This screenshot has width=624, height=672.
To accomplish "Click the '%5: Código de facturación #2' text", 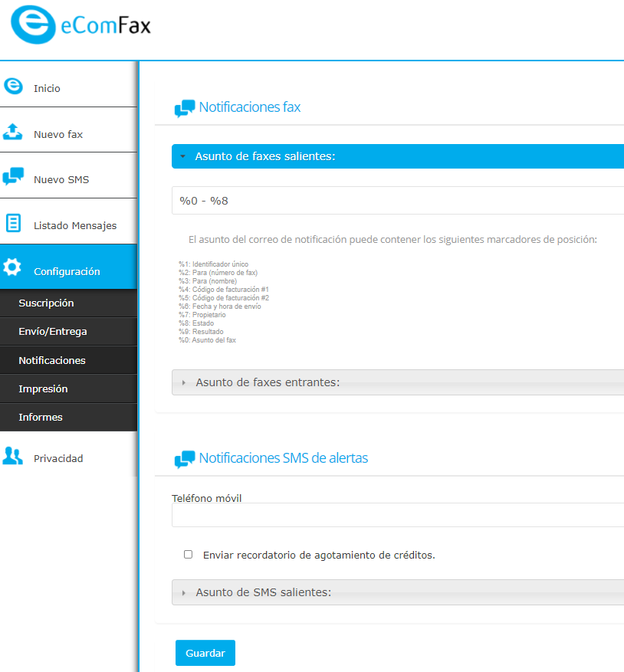I will click(x=224, y=298).
